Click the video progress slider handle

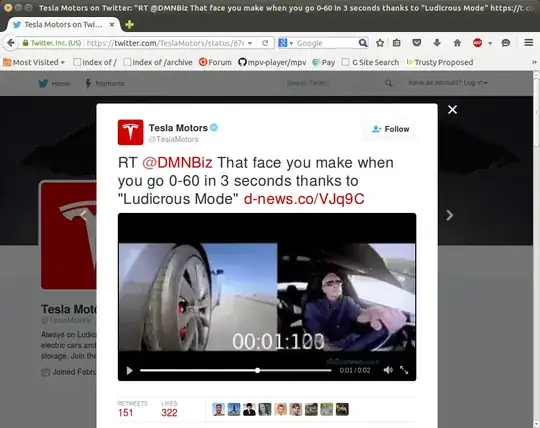pos(258,370)
